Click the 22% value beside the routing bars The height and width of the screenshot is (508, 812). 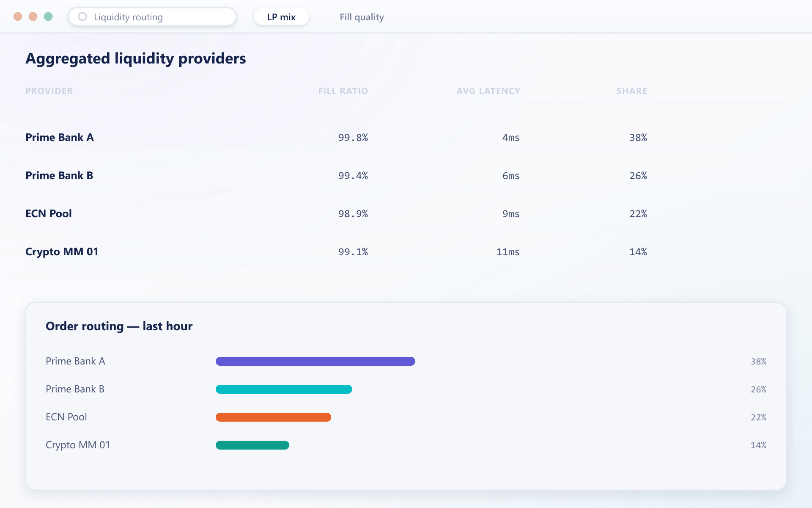tap(758, 417)
